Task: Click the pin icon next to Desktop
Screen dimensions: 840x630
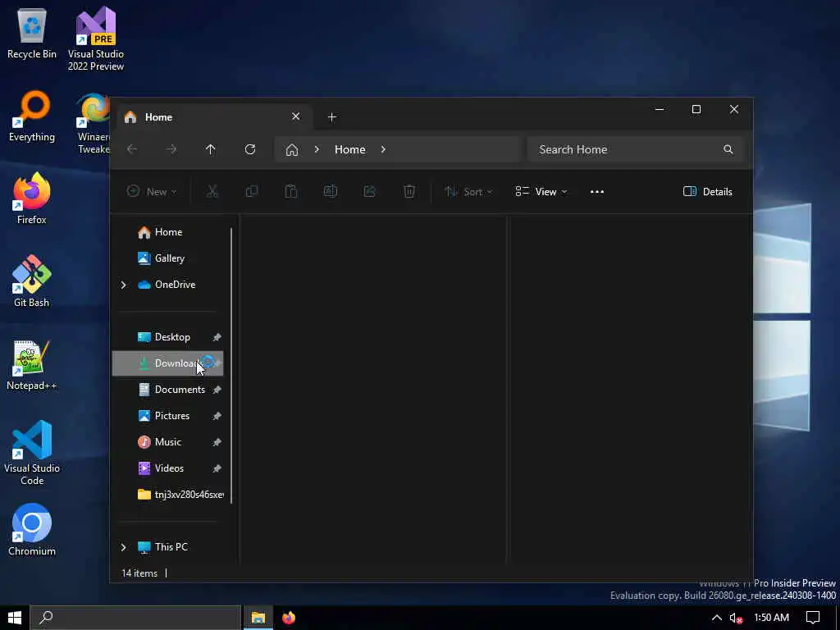Action: (217, 337)
